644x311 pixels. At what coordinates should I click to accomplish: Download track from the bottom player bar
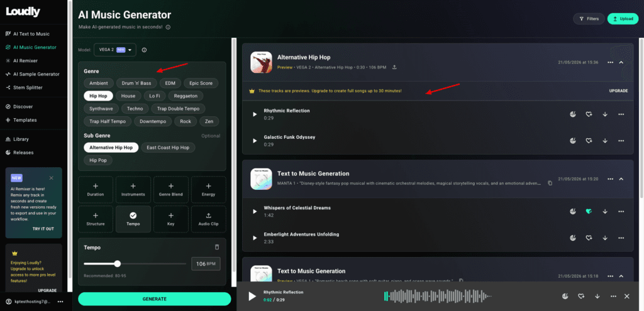597,296
